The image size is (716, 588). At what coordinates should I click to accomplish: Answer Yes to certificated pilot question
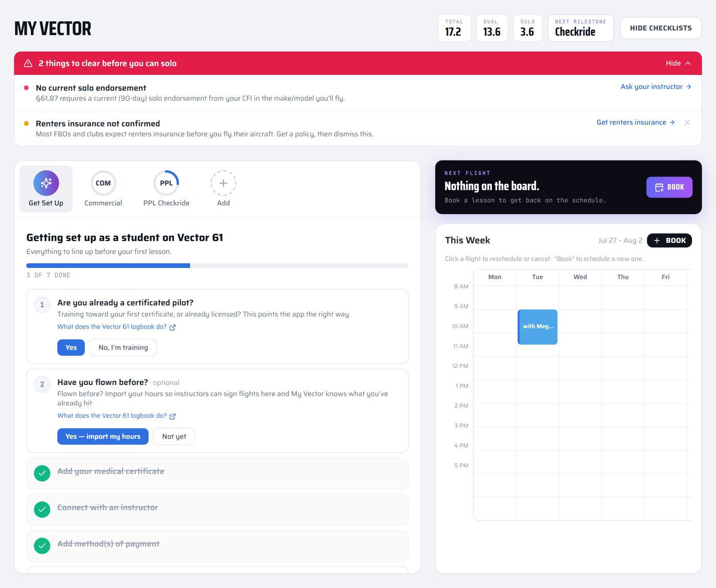pyautogui.click(x=71, y=348)
